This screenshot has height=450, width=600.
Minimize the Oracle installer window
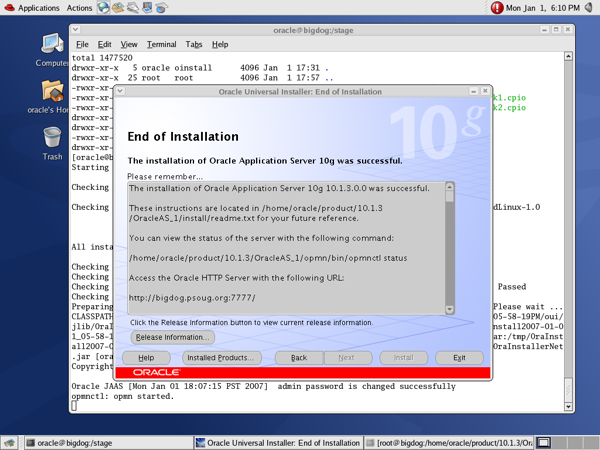[x=473, y=91]
